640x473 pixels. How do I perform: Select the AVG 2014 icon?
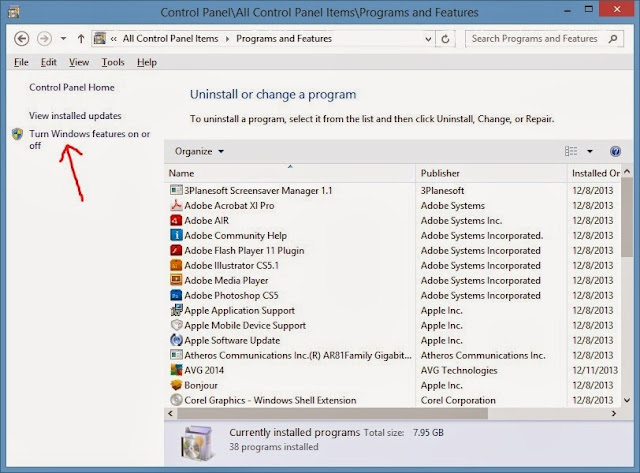(176, 370)
